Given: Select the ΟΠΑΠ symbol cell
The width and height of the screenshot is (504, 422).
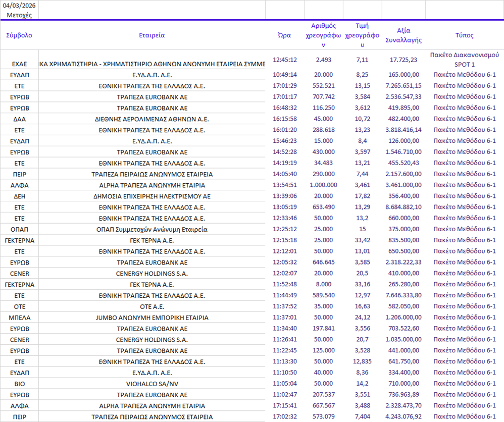Looking at the screenshot, I should tap(19, 230).
